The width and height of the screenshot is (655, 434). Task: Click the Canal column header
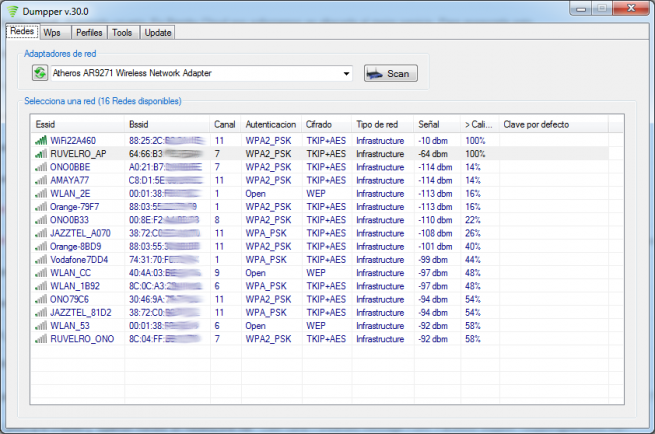[226, 124]
